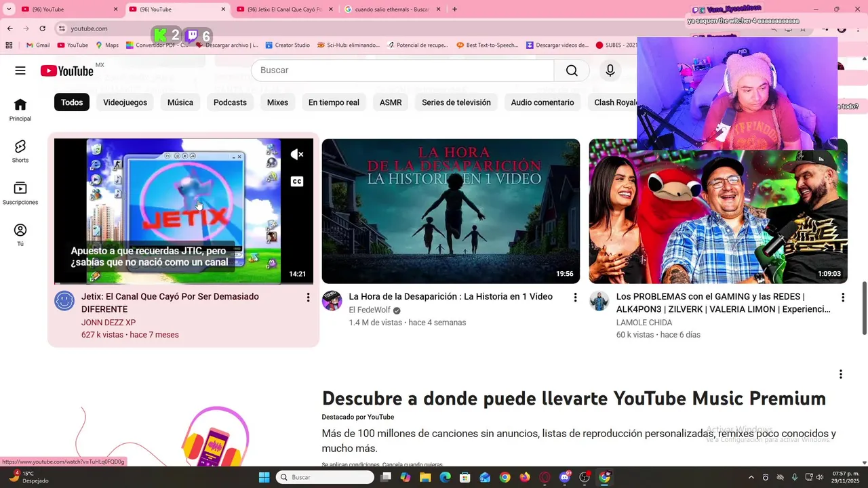Click the page vertical scrollbar thumb

864,308
